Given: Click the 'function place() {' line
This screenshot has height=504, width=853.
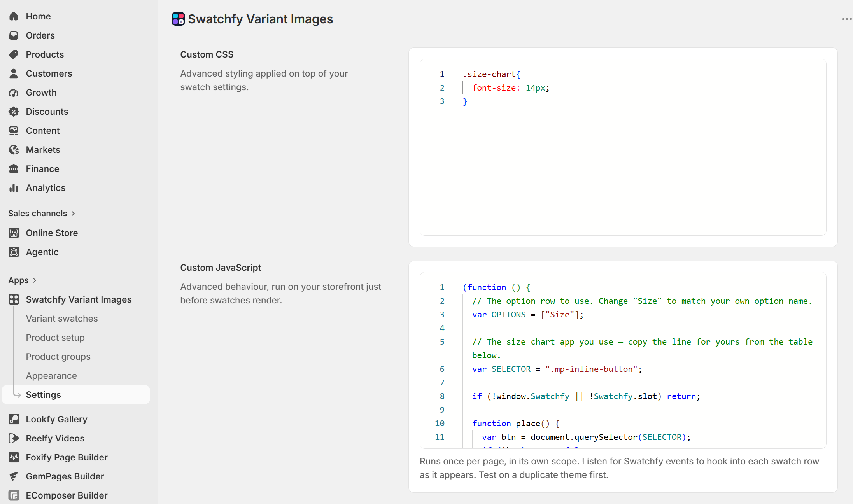Looking at the screenshot, I should tap(516, 423).
